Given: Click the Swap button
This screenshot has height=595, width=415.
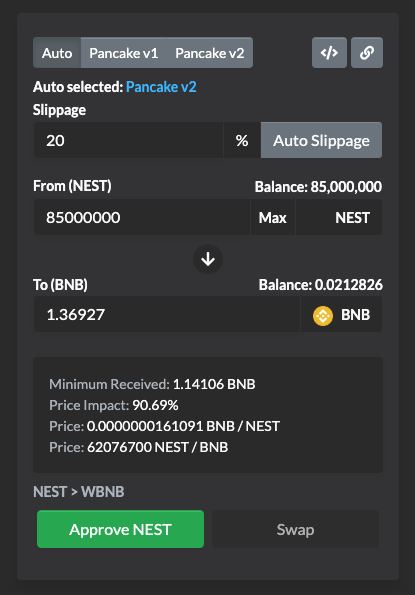Looking at the screenshot, I should click(296, 529).
